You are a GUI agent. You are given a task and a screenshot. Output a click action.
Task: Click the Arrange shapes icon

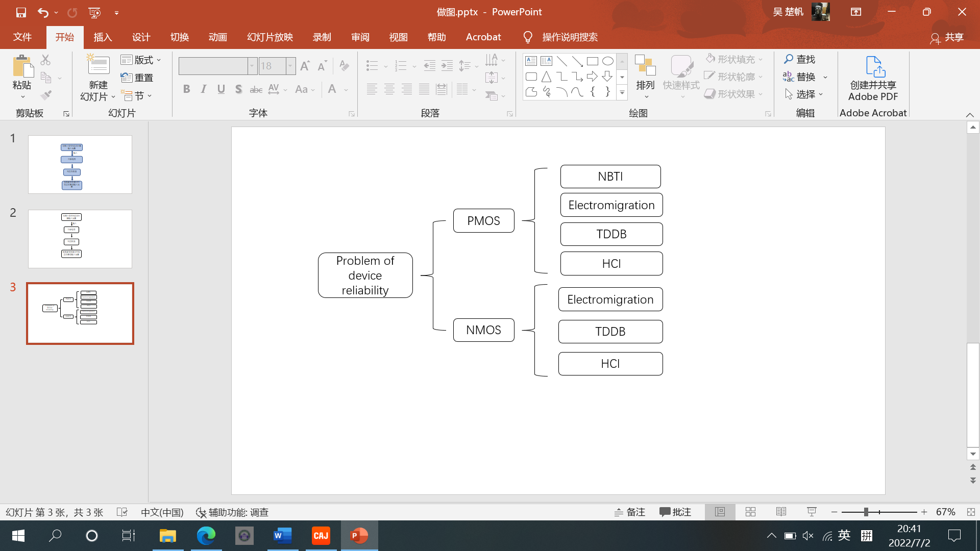pos(645,66)
